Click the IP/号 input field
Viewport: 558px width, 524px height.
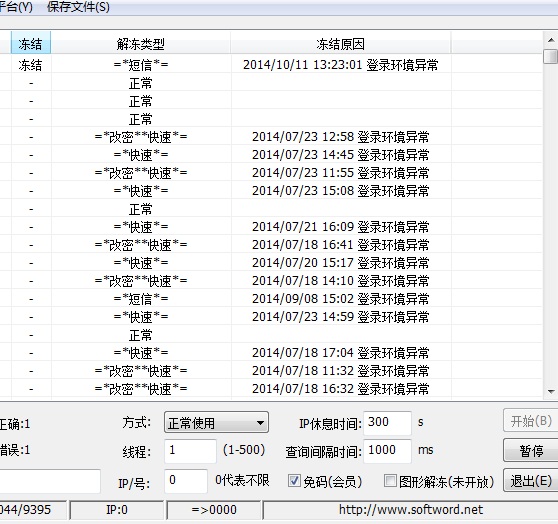point(186,481)
